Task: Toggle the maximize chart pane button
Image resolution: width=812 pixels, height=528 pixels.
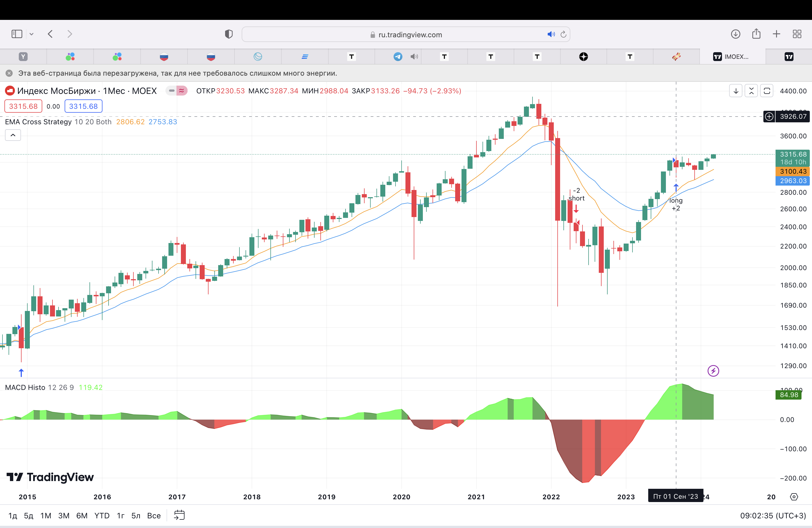Action: click(767, 91)
